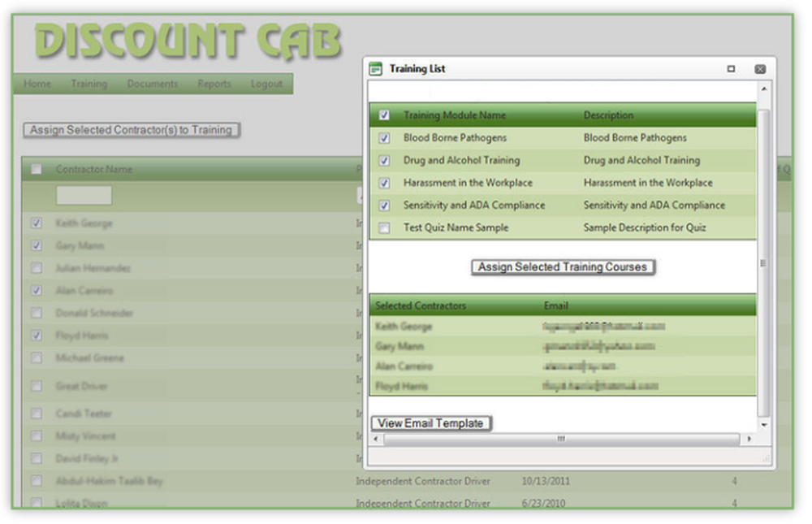Check David Finley Jr in contractor list
812x524 pixels.
tap(37, 459)
